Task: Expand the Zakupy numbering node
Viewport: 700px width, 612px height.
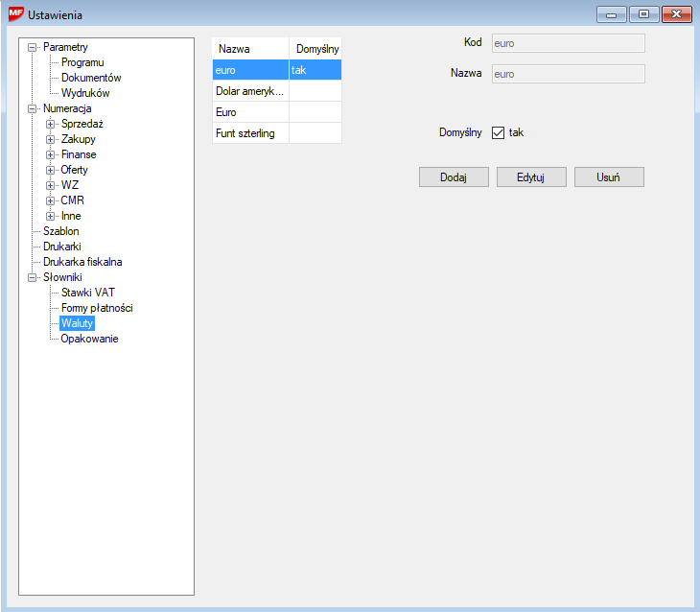Action: [52, 139]
